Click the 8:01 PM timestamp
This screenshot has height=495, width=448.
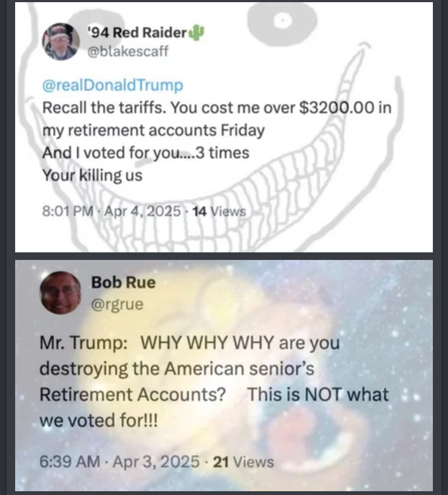click(x=68, y=211)
